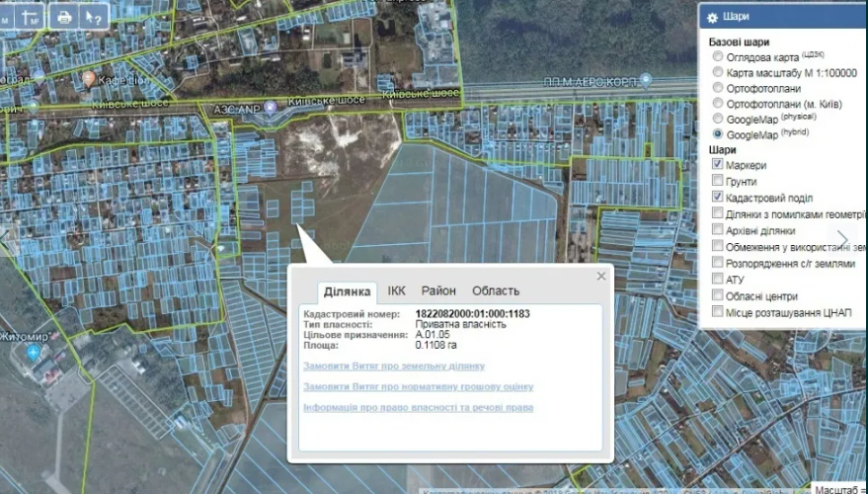
Task: Click the Житомир airport marker icon
Action: tap(35, 352)
